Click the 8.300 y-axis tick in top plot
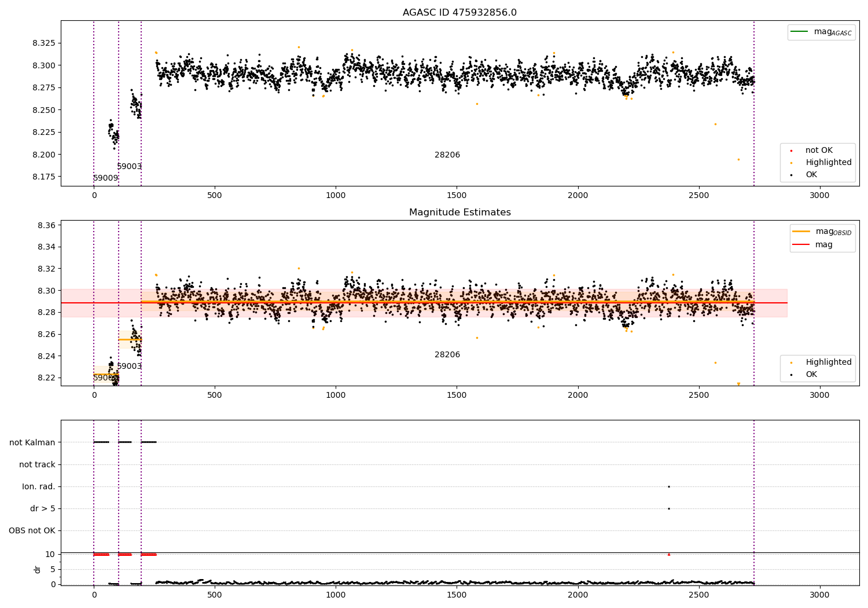The image size is (868, 608). [44, 65]
